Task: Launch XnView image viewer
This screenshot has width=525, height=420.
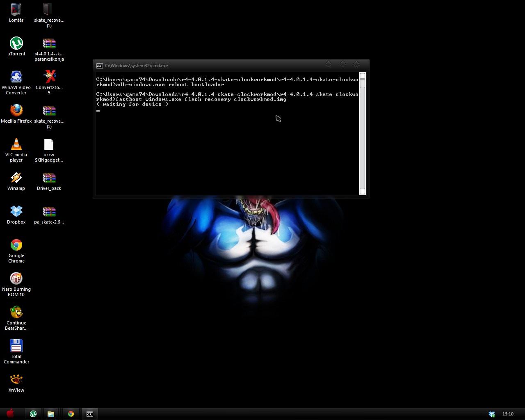Action: tap(16, 383)
